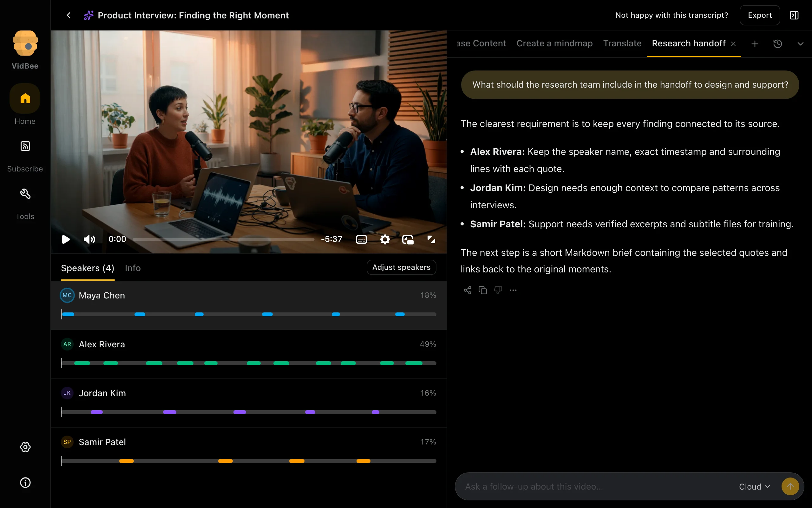
Task: Select the Alex Rivera speaker row
Action: coord(249,354)
